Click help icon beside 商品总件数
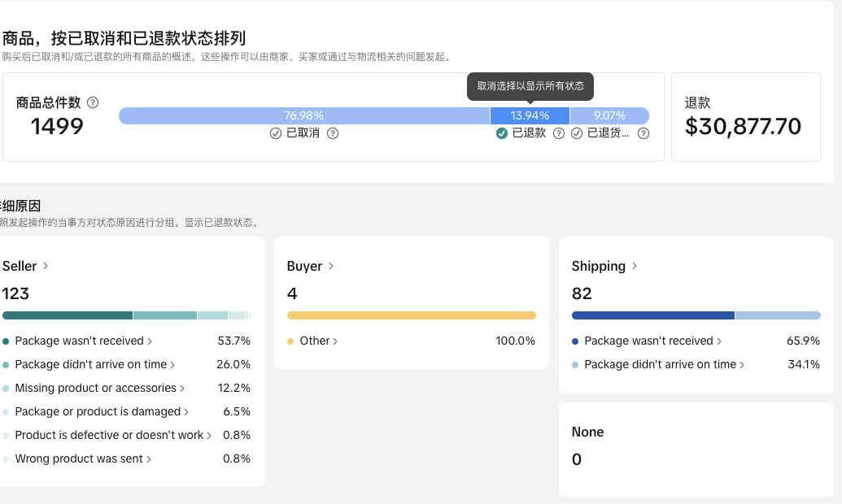842x504 pixels. coord(93,102)
